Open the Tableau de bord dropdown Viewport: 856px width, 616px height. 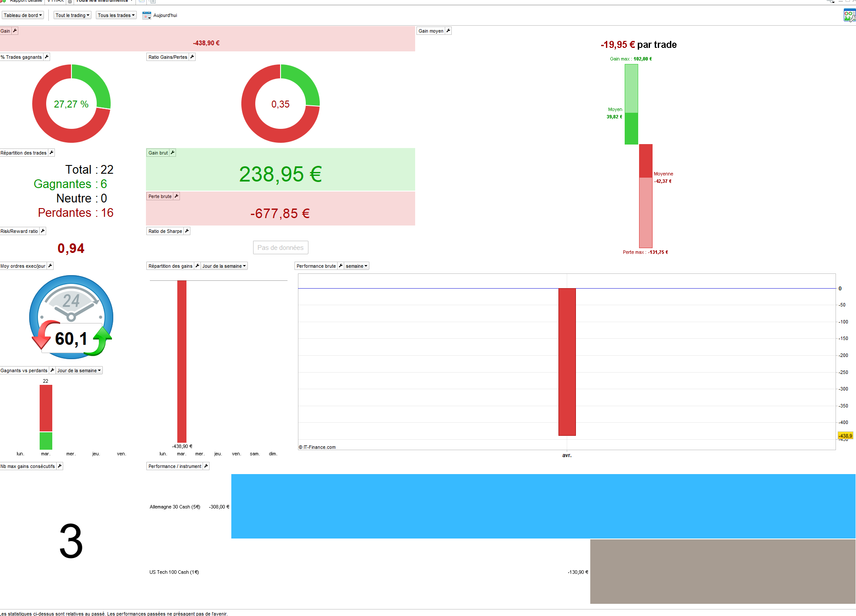click(x=23, y=15)
